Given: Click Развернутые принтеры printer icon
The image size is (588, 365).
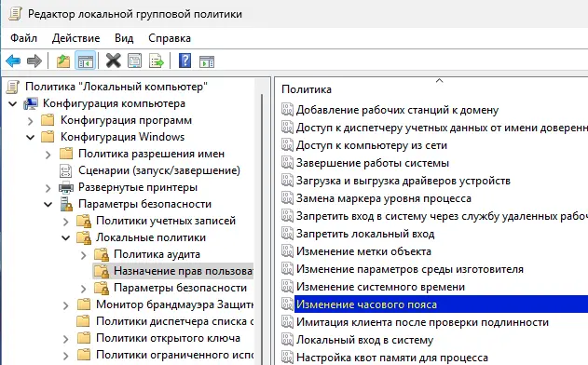Looking at the screenshot, I should (66, 187).
